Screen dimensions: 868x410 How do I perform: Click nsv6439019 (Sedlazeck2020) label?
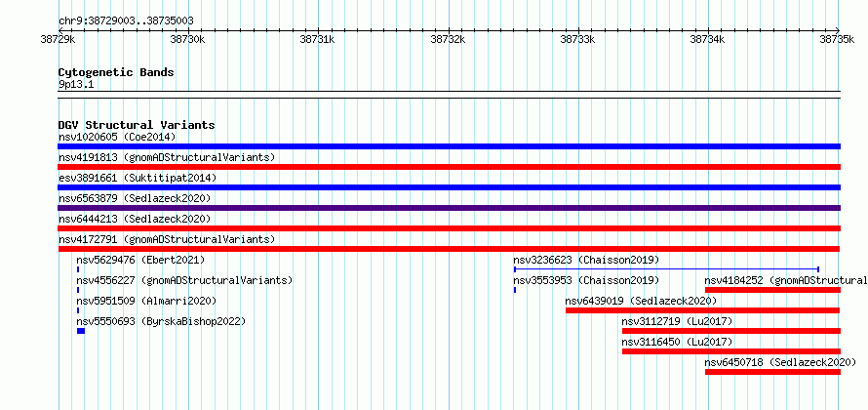coord(641,301)
